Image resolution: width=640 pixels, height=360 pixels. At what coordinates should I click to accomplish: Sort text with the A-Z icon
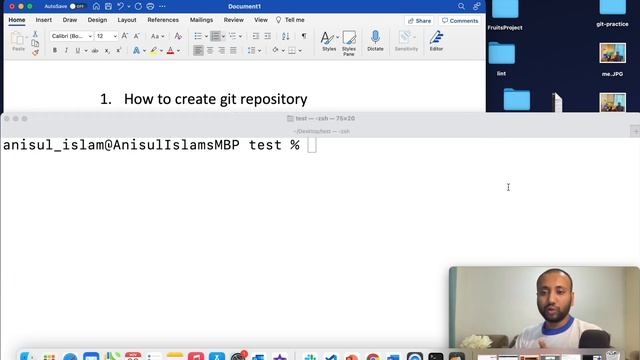[286, 36]
